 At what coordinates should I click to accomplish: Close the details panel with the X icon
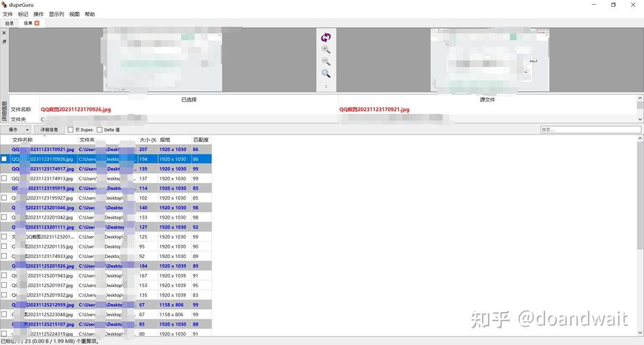point(4,33)
